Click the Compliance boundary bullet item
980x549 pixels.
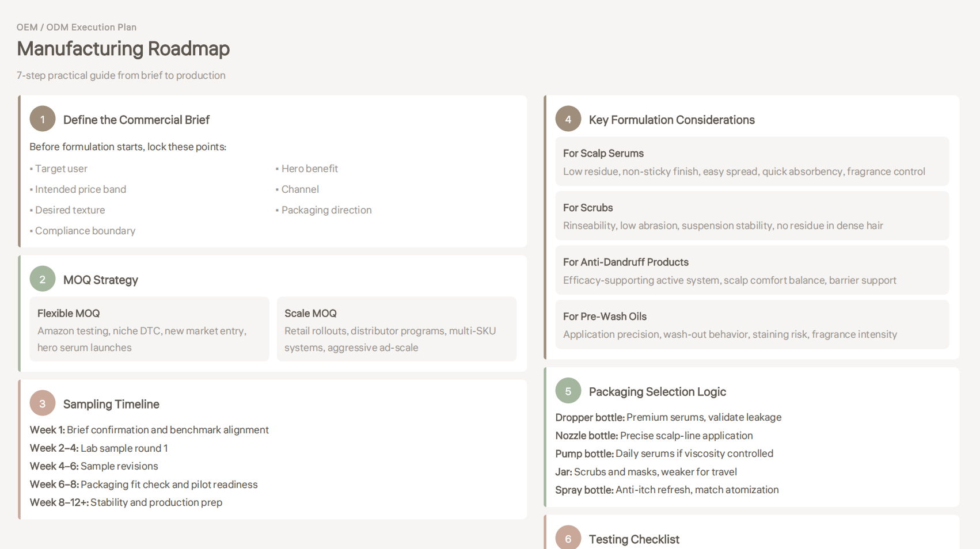click(85, 231)
